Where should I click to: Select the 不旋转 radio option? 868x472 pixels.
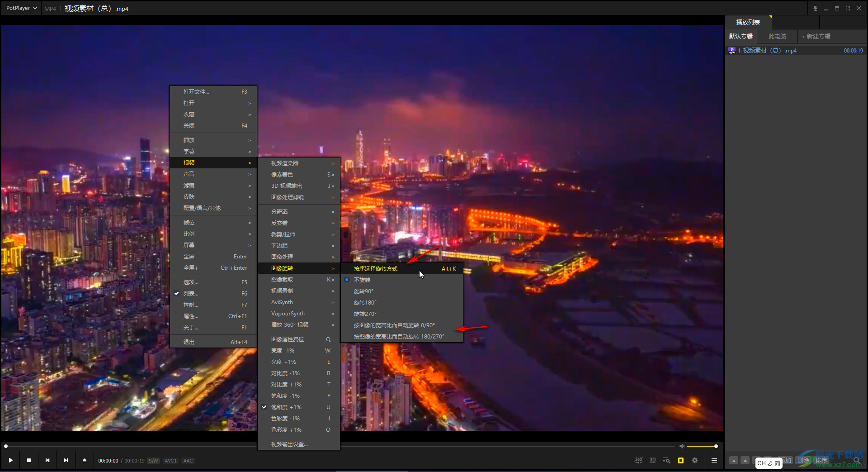(x=362, y=280)
